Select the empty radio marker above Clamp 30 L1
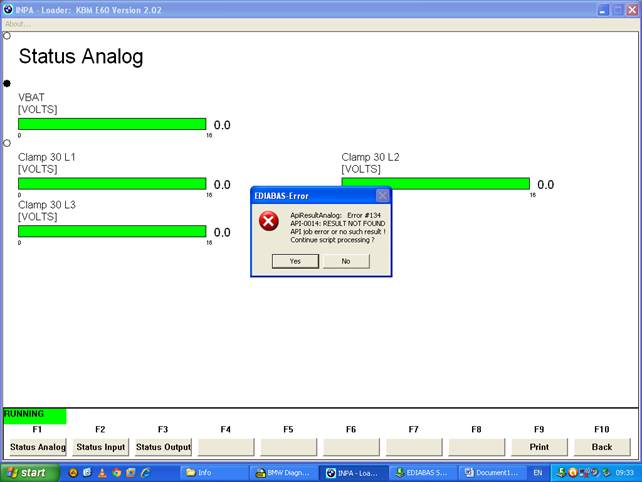642x482 pixels. pos(7,143)
